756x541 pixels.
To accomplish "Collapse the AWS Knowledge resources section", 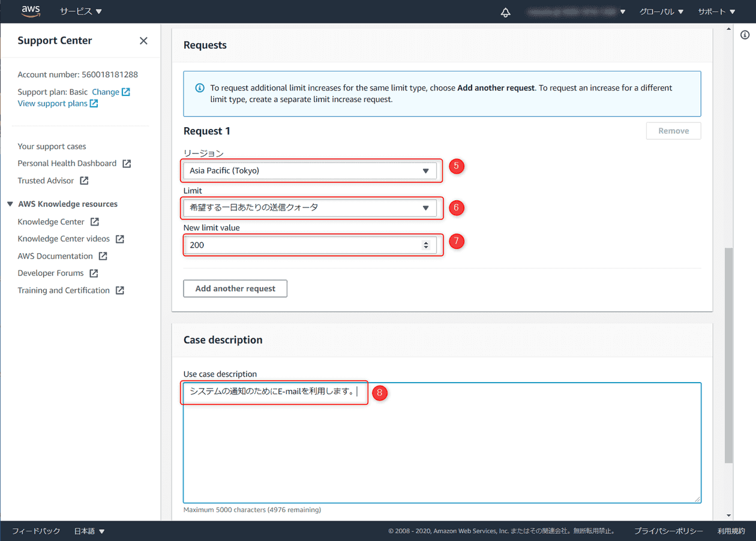I will pyautogui.click(x=10, y=203).
